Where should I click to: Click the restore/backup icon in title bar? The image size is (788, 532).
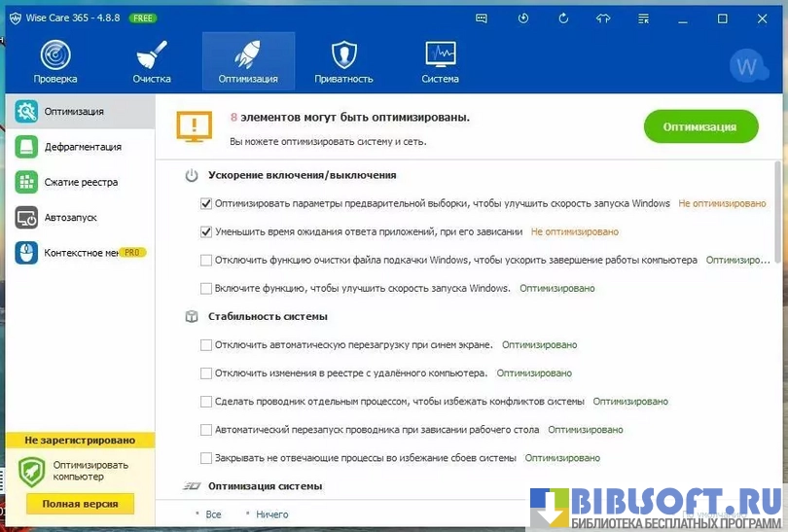(523, 18)
